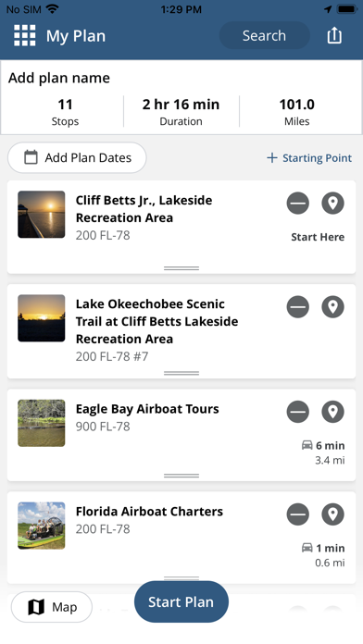The image size is (363, 644).
Task: Open Florida Airboat Charters photo thumbnail
Action: coord(41,526)
